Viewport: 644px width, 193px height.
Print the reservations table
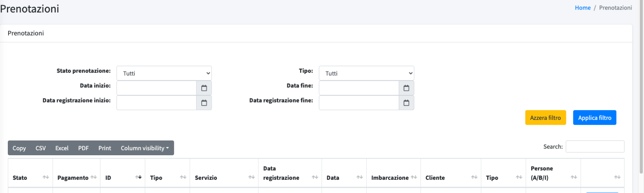pyautogui.click(x=105, y=148)
